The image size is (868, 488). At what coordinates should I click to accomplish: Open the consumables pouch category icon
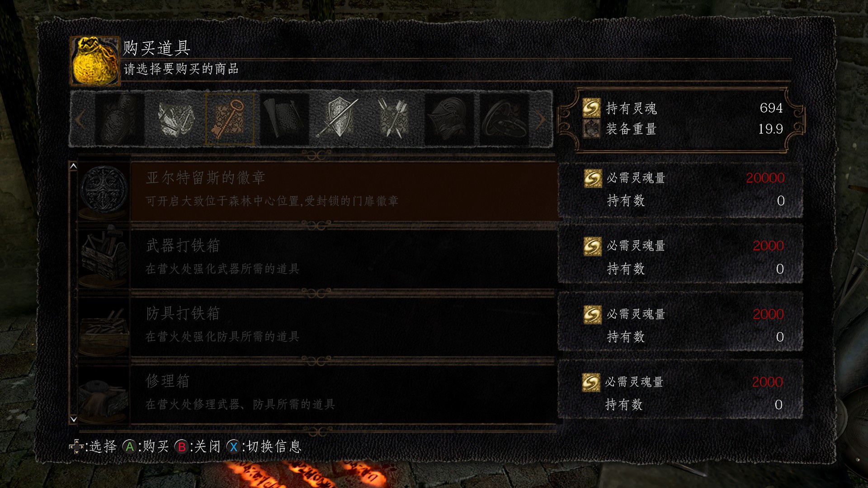click(x=119, y=119)
